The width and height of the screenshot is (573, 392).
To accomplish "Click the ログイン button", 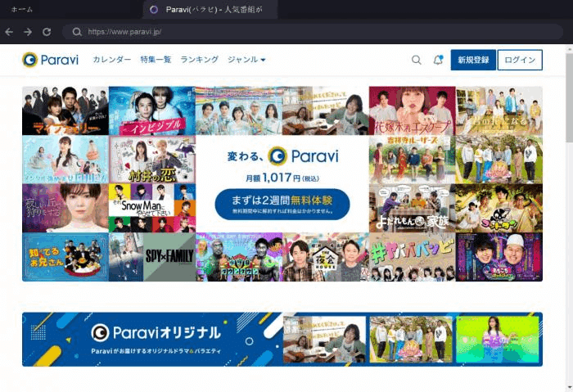I will tap(520, 60).
